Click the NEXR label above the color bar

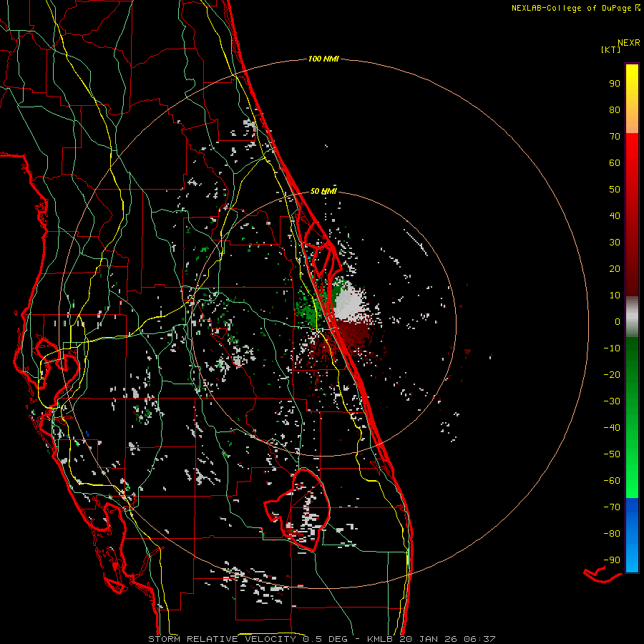(628, 42)
